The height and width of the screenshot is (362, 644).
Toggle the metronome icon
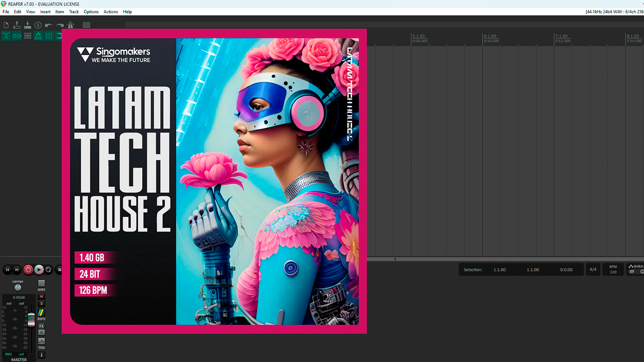click(x=70, y=25)
